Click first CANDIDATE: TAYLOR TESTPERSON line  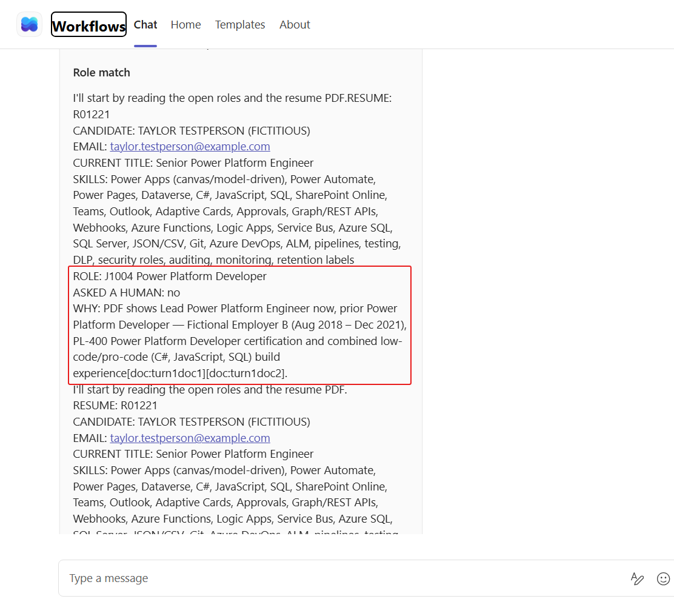point(192,131)
